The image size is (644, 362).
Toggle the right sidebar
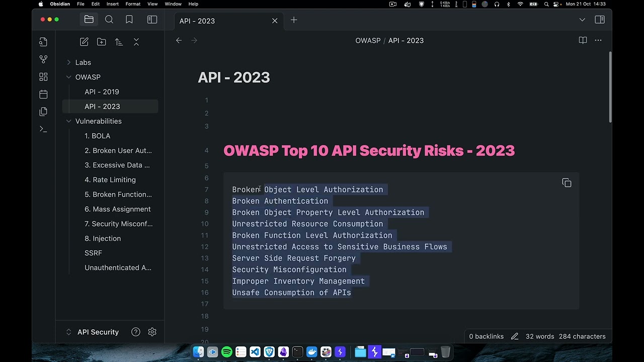[600, 20]
